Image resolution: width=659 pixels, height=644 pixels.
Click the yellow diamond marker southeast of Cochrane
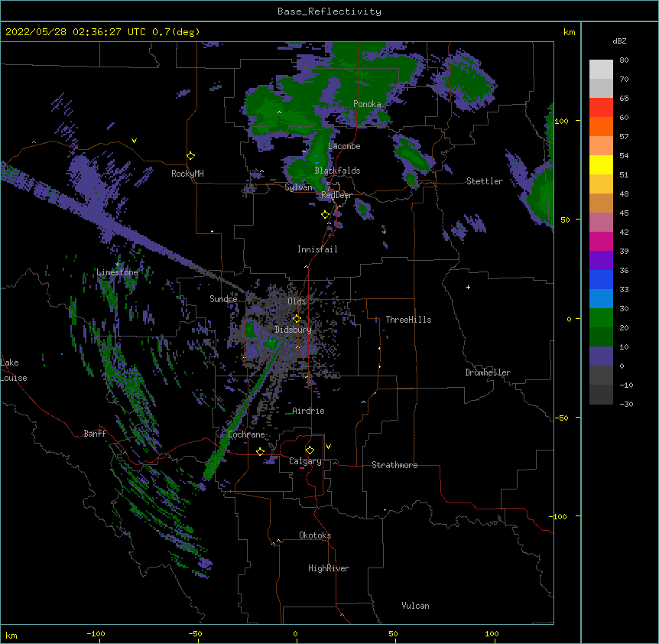[260, 451]
